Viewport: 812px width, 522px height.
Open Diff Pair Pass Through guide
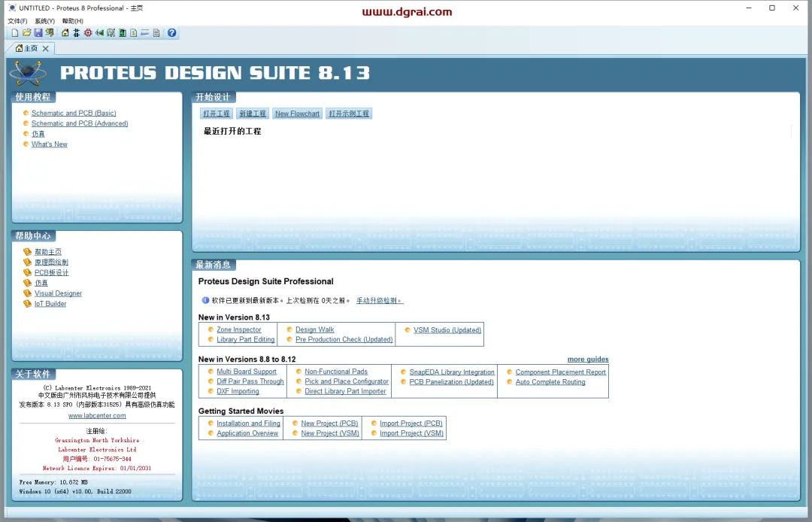250,381
